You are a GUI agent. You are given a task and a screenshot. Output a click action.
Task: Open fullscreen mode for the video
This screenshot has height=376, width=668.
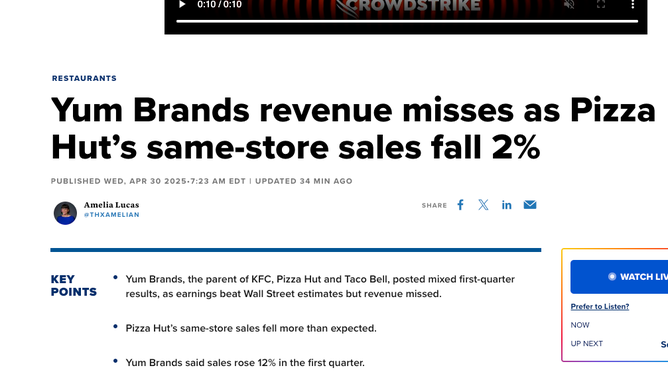[x=601, y=5]
